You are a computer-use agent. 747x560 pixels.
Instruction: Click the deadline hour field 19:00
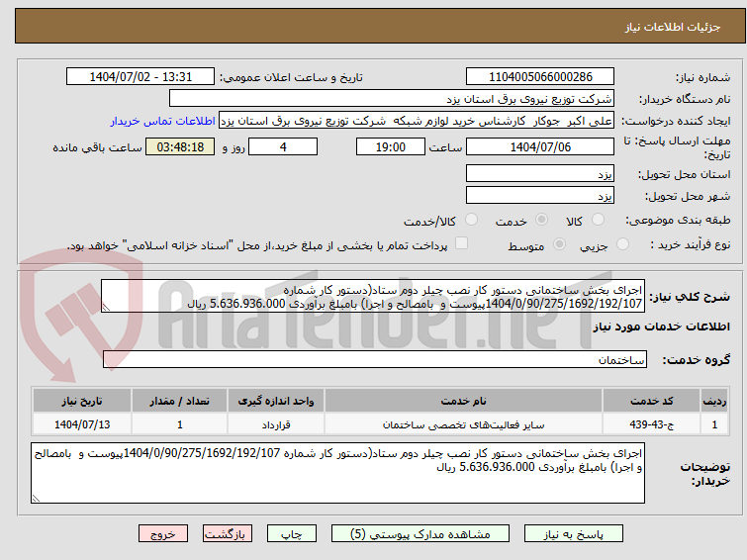pyautogui.click(x=391, y=146)
